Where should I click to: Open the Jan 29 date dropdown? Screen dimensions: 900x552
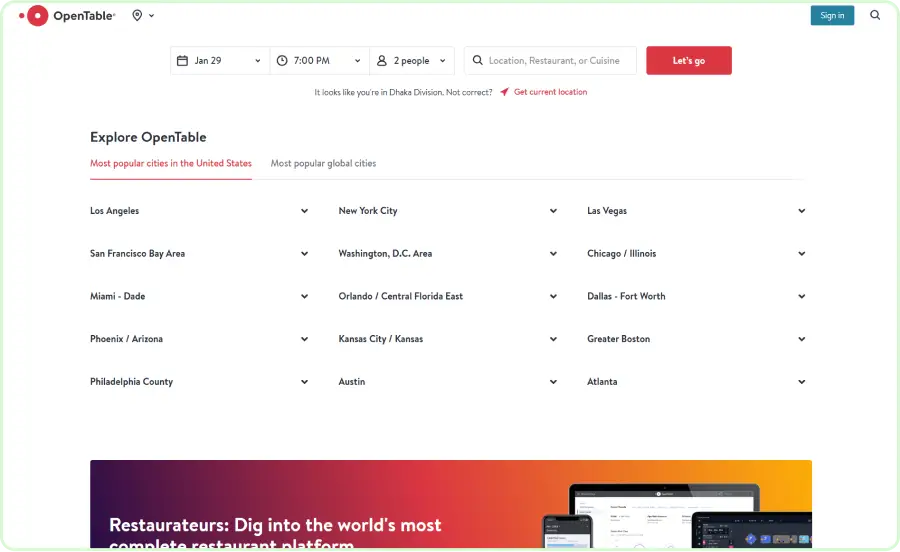(x=220, y=61)
